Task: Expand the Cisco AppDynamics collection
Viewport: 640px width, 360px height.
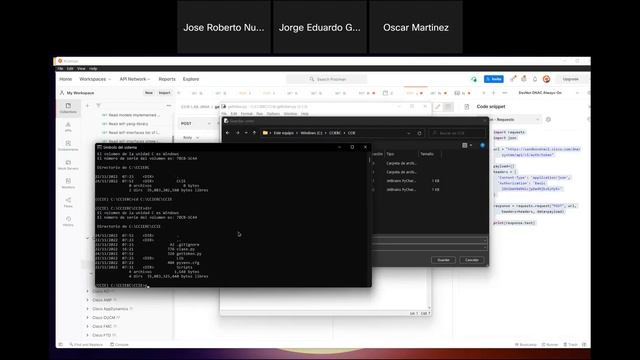Action: pyautogui.click(x=87, y=309)
